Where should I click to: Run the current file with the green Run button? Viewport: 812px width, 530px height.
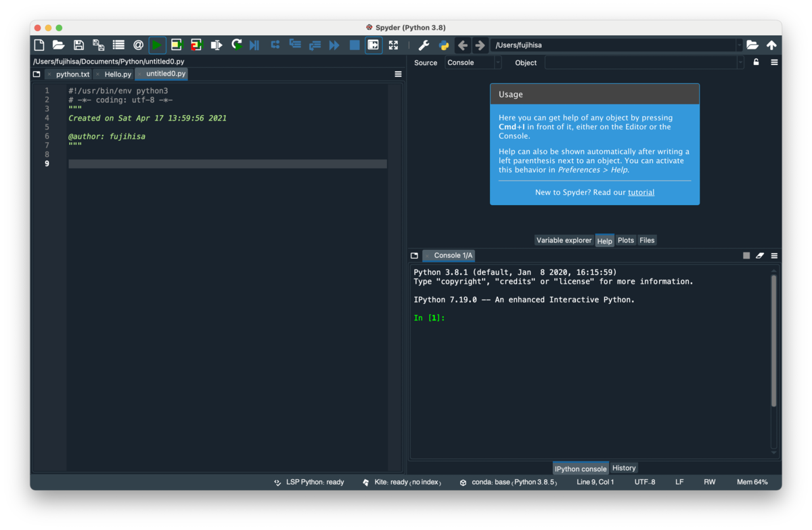coord(157,45)
